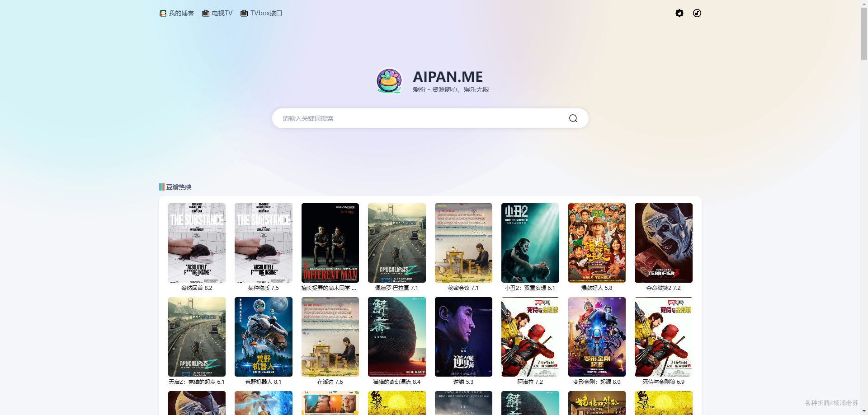This screenshot has height=415, width=868.
Task: Open 蓦然回首 8.2 poster
Action: (197, 243)
